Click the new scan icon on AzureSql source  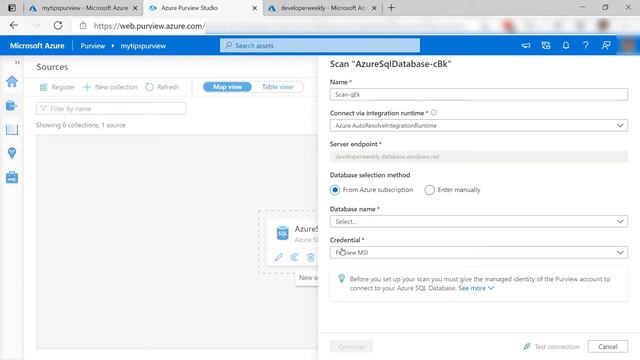pos(294,257)
